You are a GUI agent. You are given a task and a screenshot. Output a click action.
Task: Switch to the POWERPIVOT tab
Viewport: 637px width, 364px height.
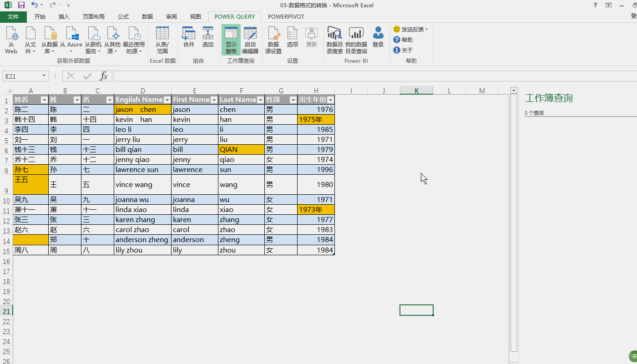point(286,17)
